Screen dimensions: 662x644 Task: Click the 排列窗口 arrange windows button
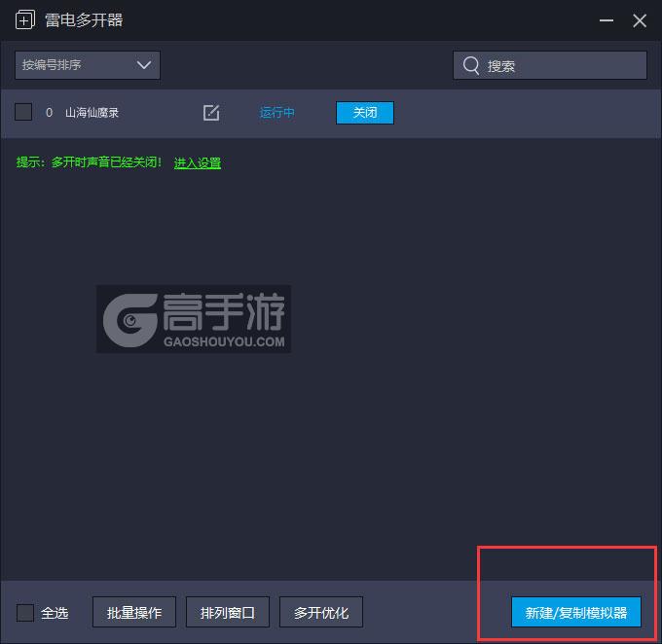[x=228, y=612]
